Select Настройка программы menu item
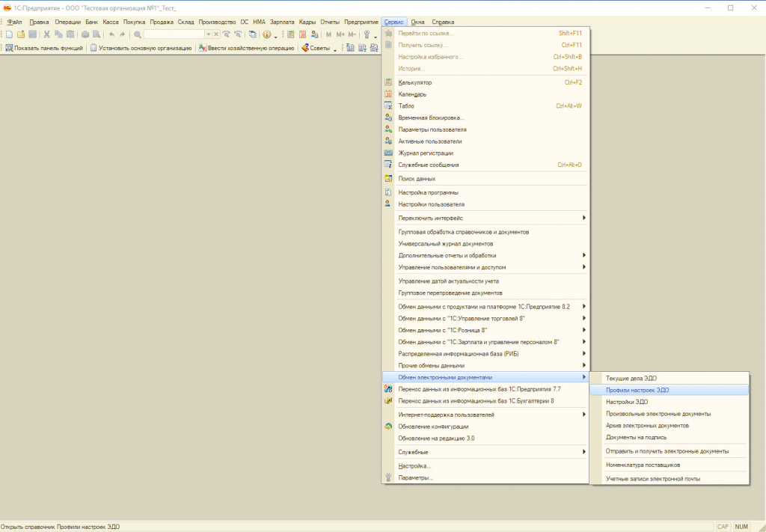The image size is (766, 532). tap(485, 192)
